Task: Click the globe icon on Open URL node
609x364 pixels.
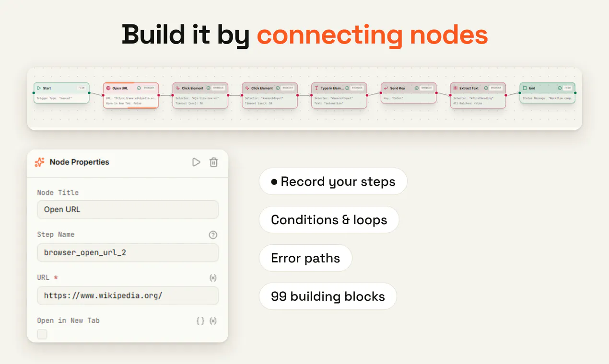Action: (x=108, y=88)
